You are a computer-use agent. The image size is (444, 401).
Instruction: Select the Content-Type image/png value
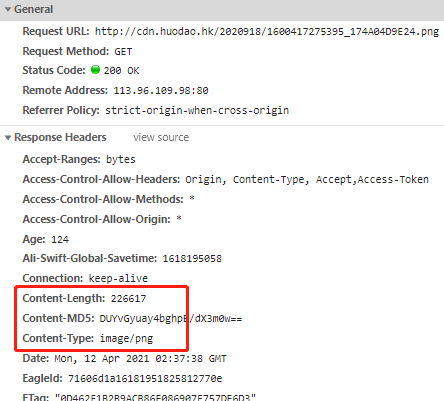coord(126,339)
